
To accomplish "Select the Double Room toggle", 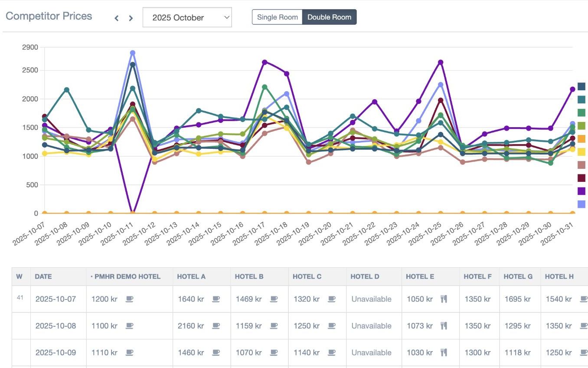I will 329,17.
